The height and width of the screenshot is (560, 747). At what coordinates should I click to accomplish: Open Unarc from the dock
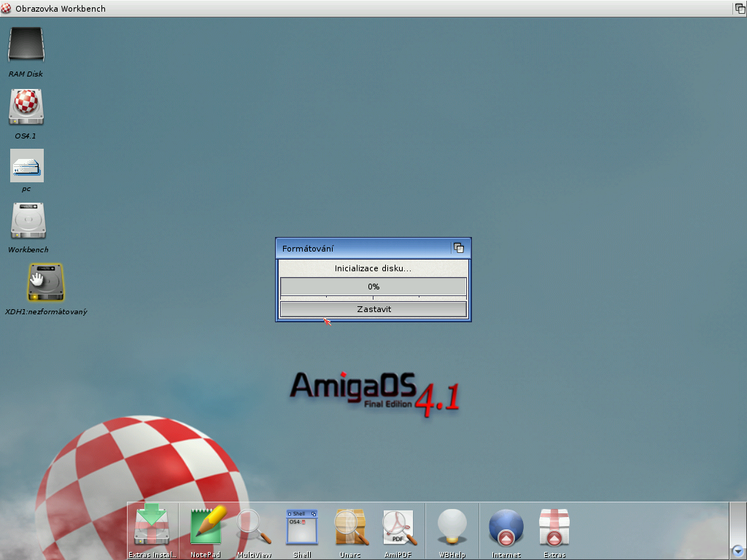351,529
